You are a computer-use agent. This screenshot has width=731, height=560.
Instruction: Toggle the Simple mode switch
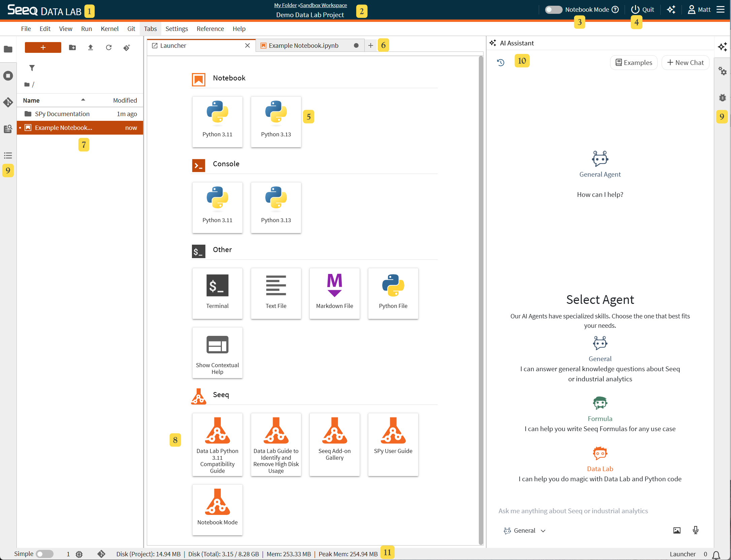[x=44, y=554]
